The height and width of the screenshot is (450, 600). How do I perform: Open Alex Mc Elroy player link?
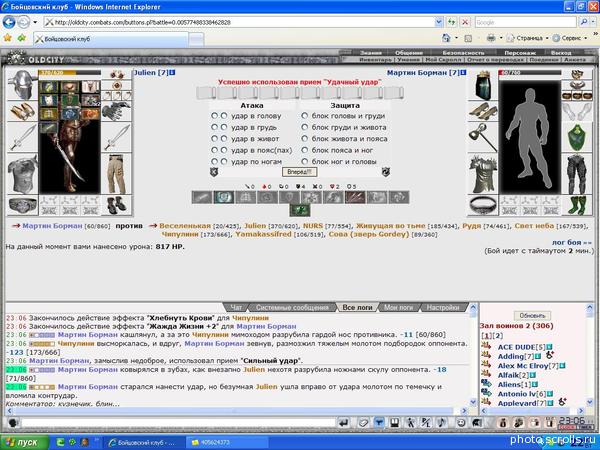pos(523,365)
